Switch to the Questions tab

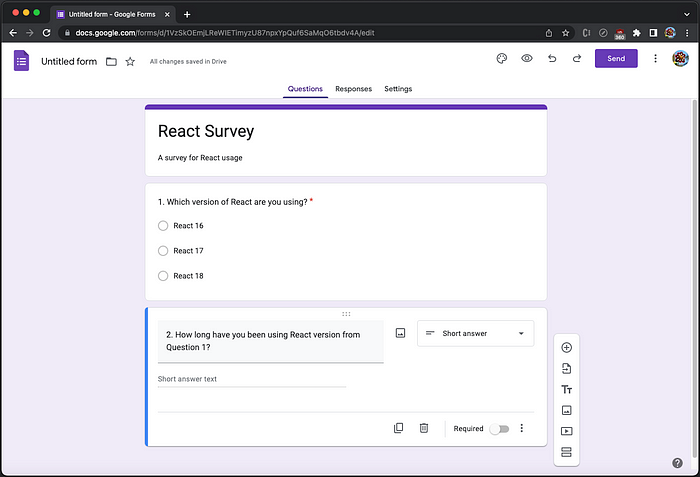pos(305,89)
